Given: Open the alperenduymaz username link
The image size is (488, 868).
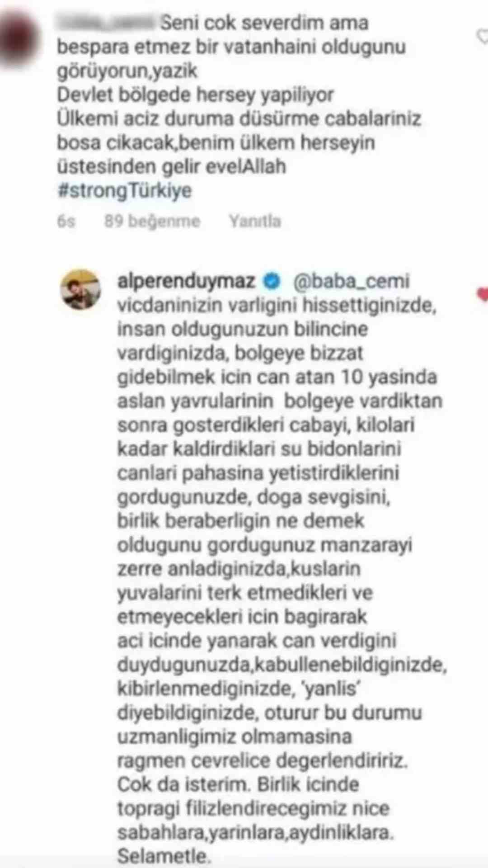Looking at the screenshot, I should (186, 282).
